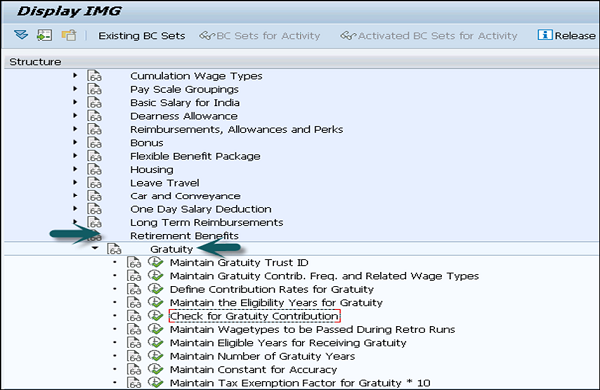
Task: Select the Retirement Benefits tree item
Action: pyautogui.click(x=184, y=236)
